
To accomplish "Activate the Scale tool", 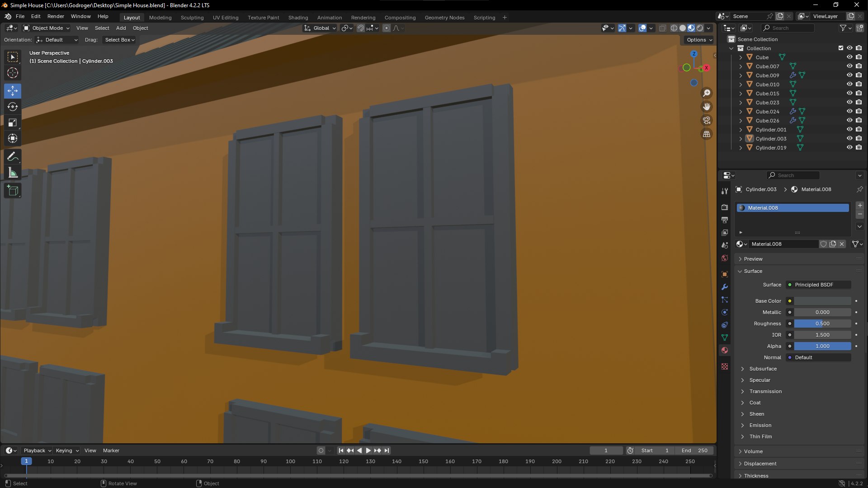I will tap(13, 122).
